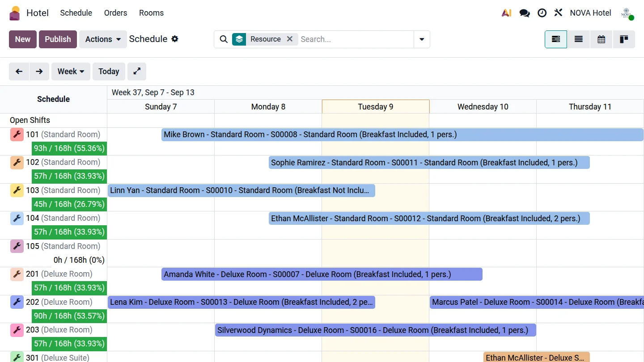Go to the Rooms menu

(151, 13)
